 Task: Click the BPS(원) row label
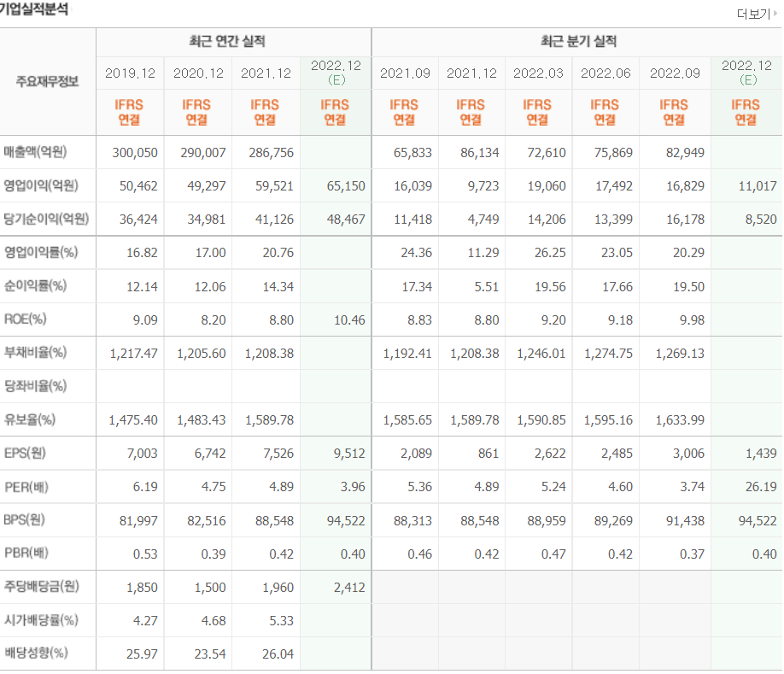click(x=24, y=520)
